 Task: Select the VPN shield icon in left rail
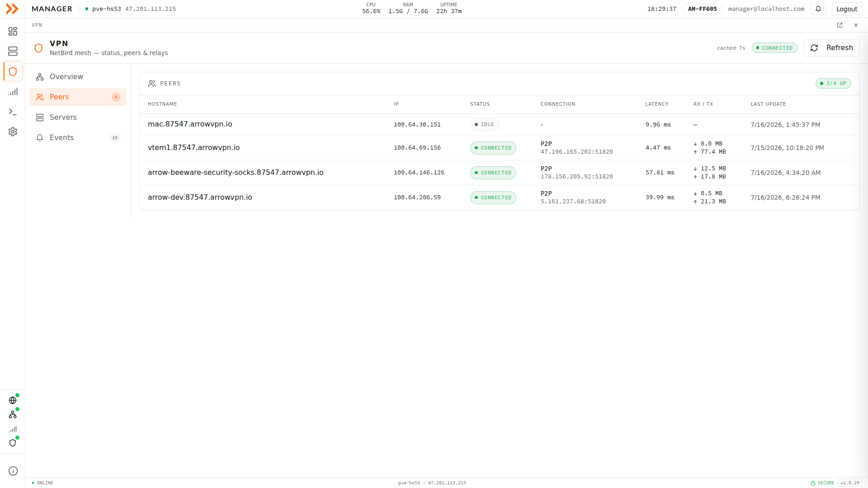click(x=13, y=71)
